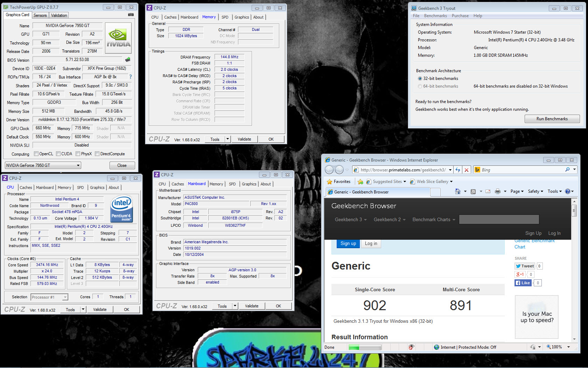Enable the CUDA checkbox in GPU-Z

(58, 154)
